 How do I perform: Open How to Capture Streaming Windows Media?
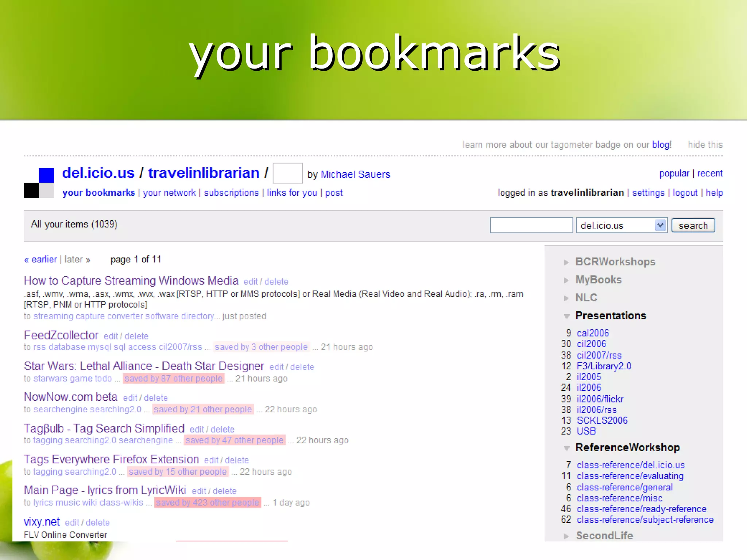tap(131, 281)
